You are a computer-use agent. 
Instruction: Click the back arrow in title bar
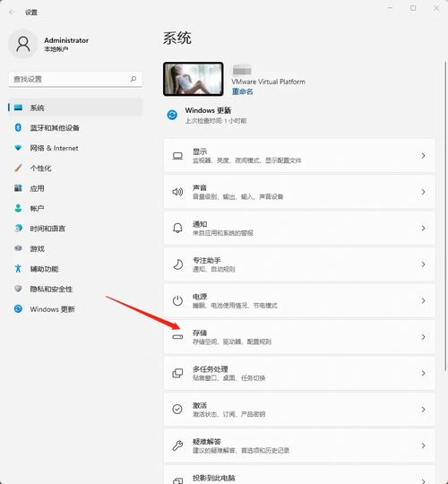coord(12,12)
